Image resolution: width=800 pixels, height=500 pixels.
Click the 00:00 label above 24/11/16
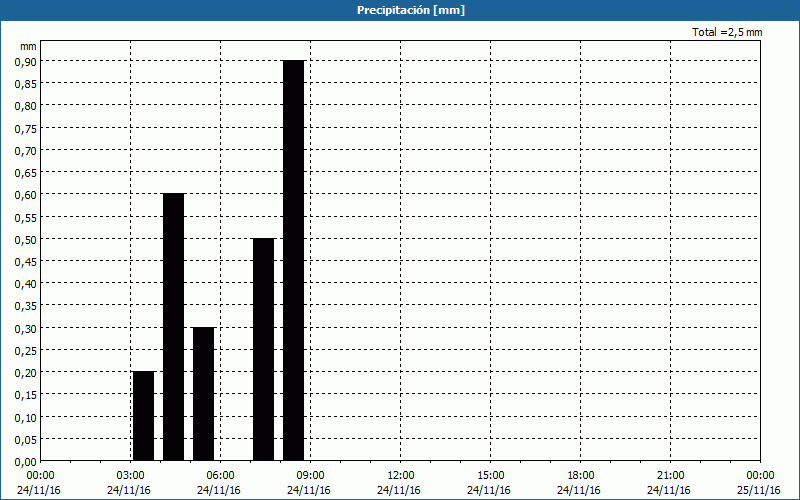click(40, 476)
